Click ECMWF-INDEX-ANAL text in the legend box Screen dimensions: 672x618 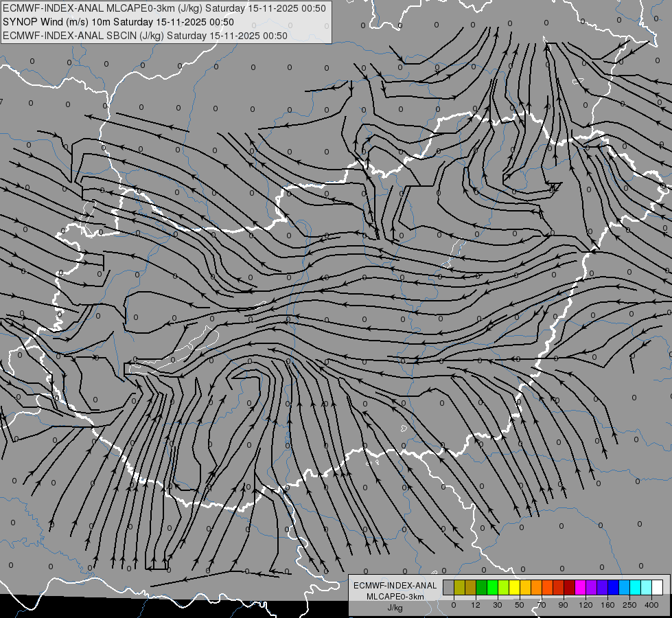[x=395, y=586]
